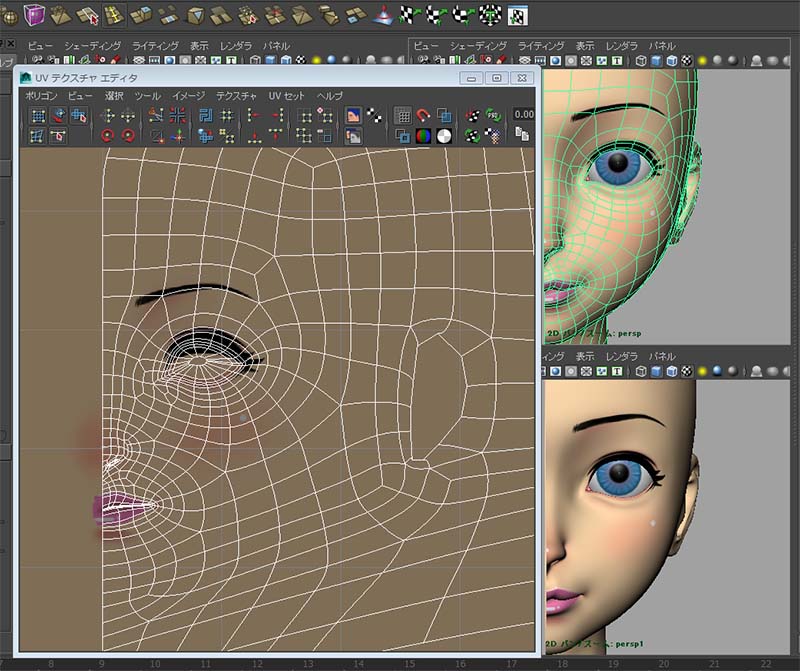Click the purple cube shelf icon
The height and width of the screenshot is (671, 800).
tap(35, 15)
